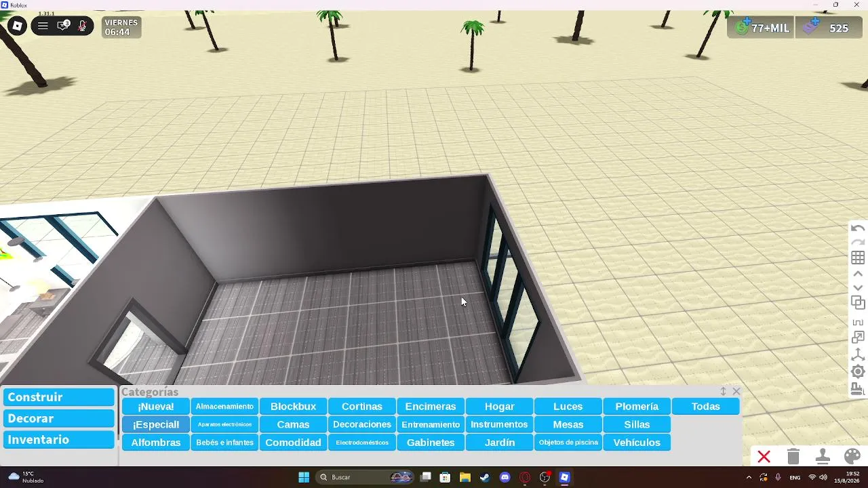Click the taskbar Buscar search box

(366, 477)
